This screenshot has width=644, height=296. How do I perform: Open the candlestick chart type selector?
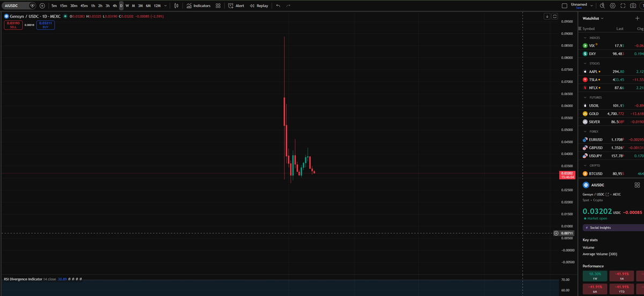click(x=176, y=5)
